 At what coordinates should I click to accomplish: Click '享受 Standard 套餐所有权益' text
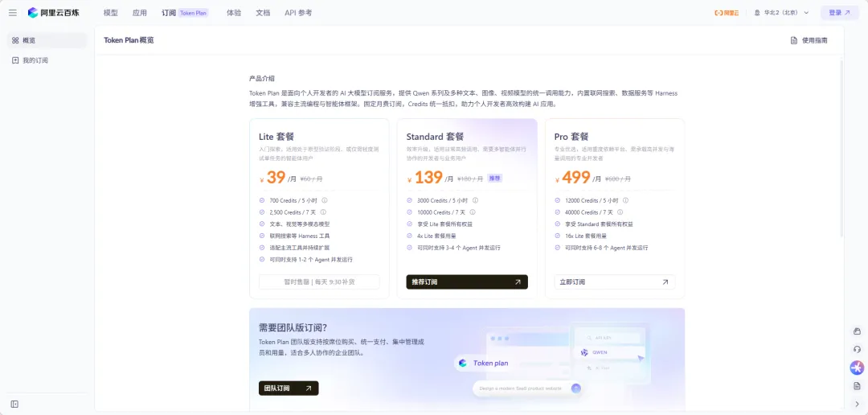599,224
